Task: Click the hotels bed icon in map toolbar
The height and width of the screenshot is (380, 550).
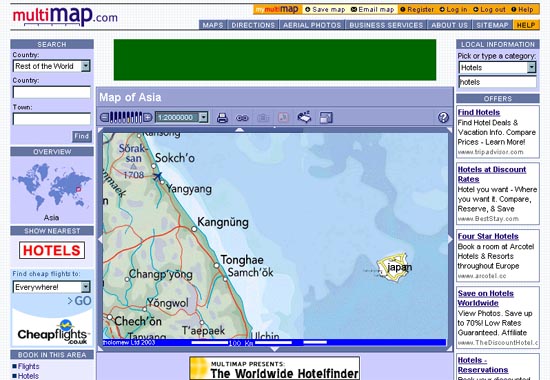Action: (x=304, y=117)
